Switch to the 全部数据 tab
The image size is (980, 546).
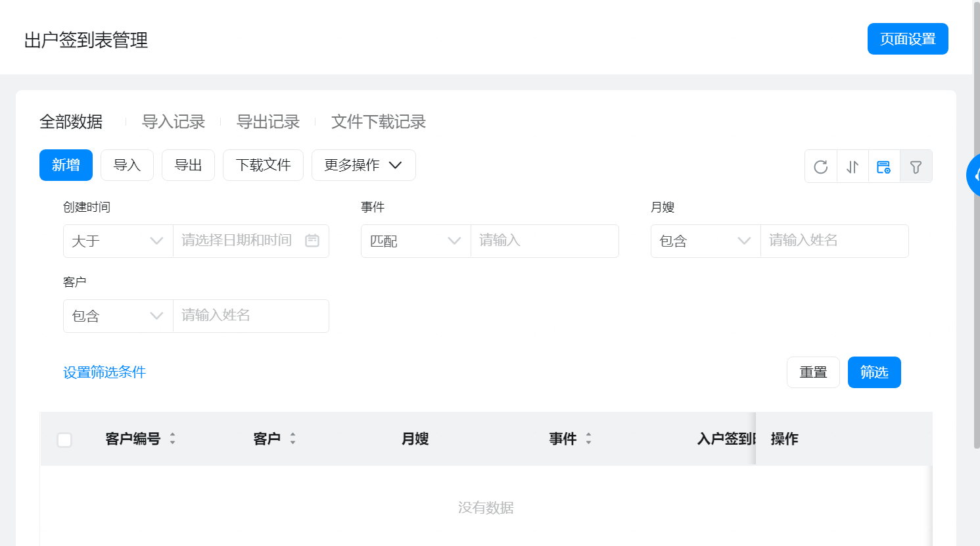coord(71,122)
